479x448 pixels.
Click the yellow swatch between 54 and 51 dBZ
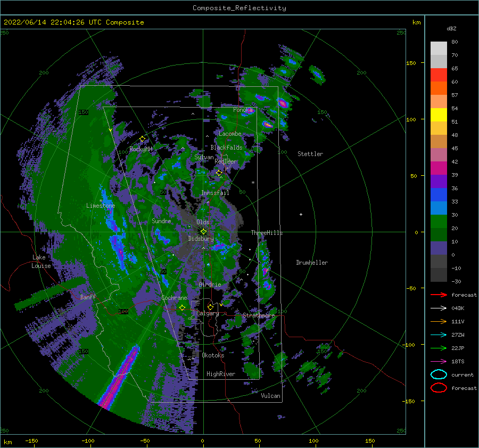[439, 115]
